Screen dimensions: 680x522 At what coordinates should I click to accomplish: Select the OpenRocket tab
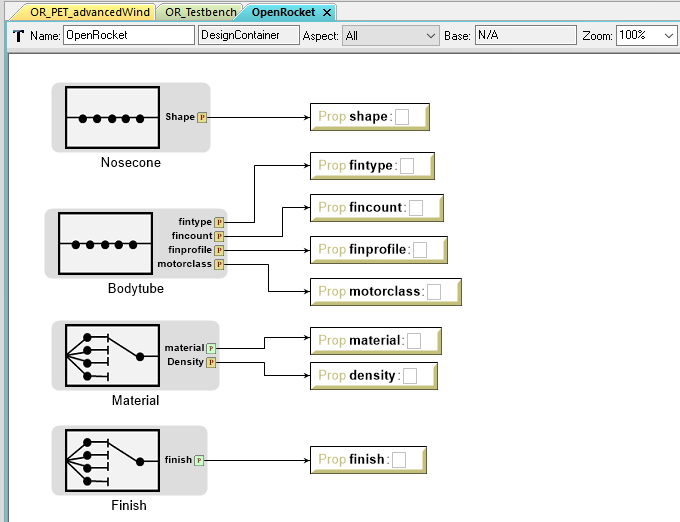pyautogui.click(x=283, y=12)
